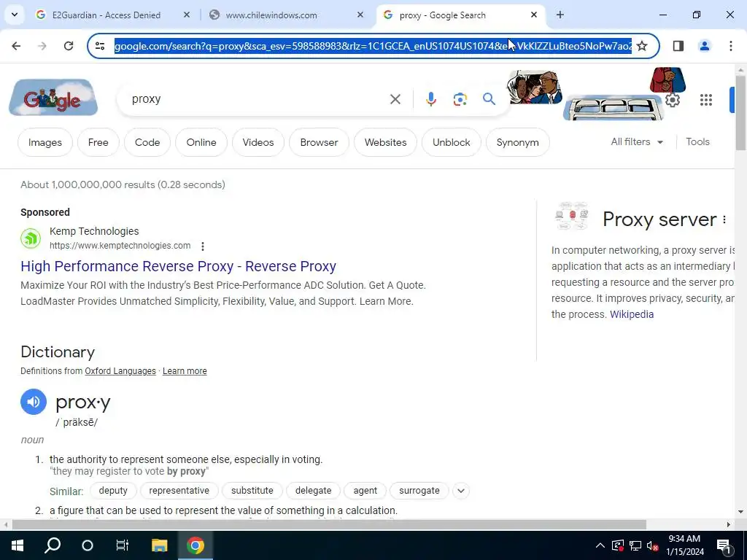This screenshot has width=747, height=560.
Task: Open the tab search dropdown arrow
Action: tap(15, 15)
